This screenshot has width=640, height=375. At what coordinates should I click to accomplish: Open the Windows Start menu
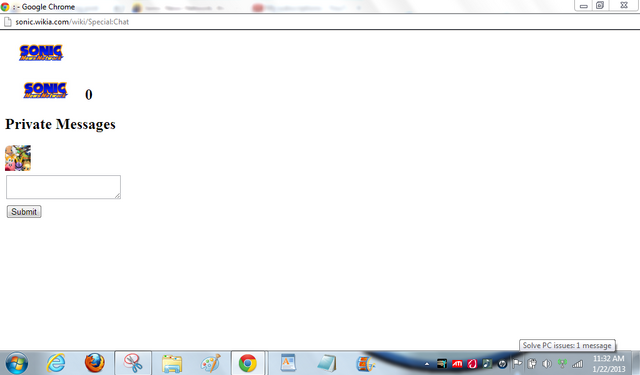tap(16, 363)
